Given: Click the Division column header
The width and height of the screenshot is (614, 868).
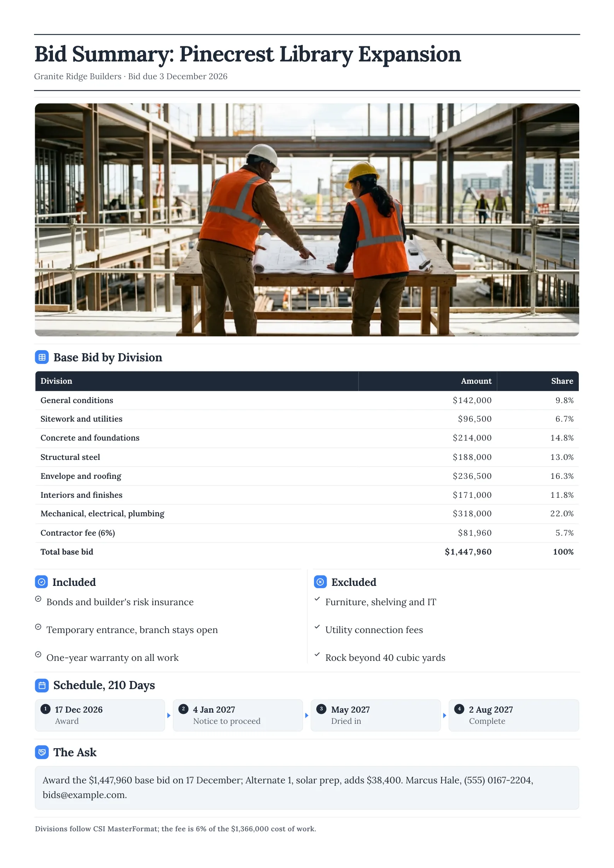Looking at the screenshot, I should [56, 381].
